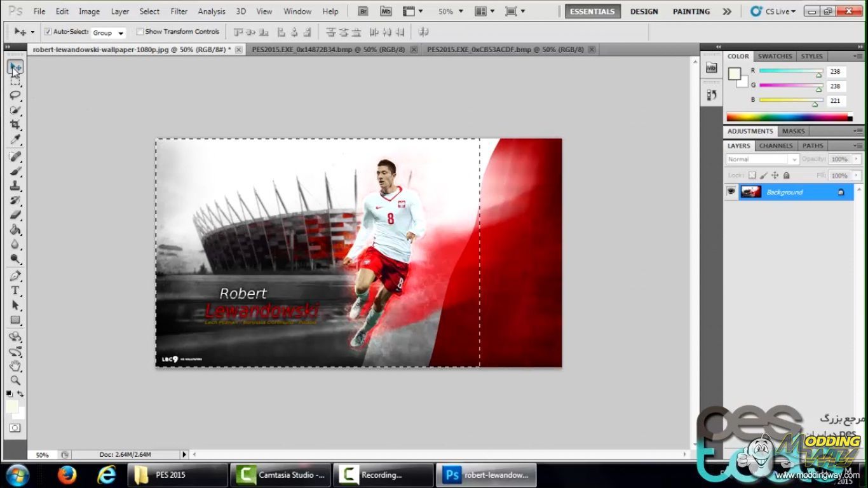Switch to the Channels tab
The width and height of the screenshot is (868, 488).
click(x=776, y=146)
